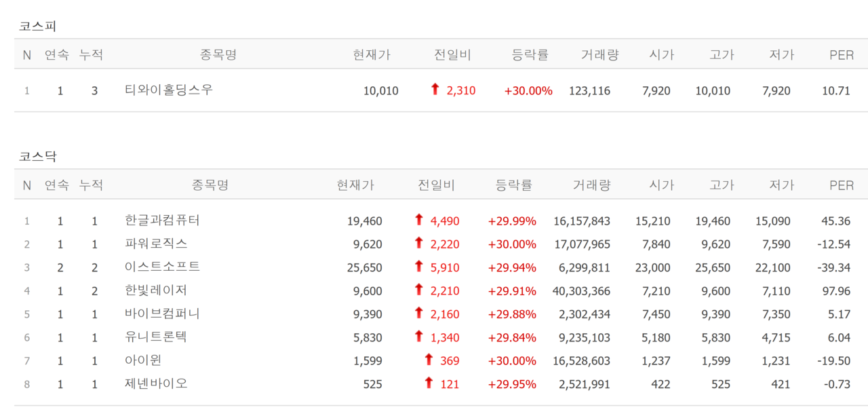Click the 코스피 section heading
The height and width of the screenshot is (412, 868).
[x=37, y=26]
